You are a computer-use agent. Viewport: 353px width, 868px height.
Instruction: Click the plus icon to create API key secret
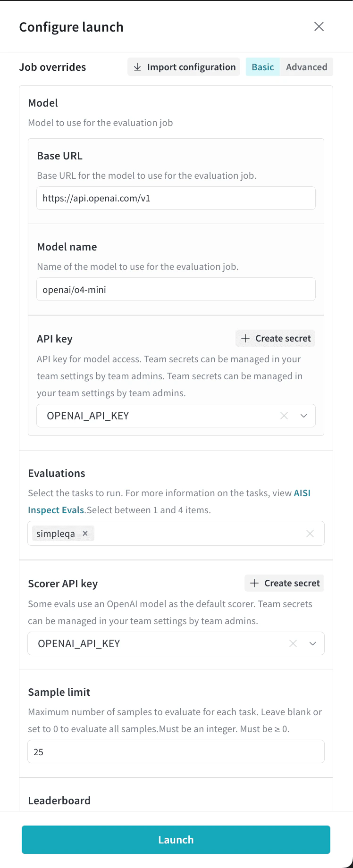click(x=245, y=338)
